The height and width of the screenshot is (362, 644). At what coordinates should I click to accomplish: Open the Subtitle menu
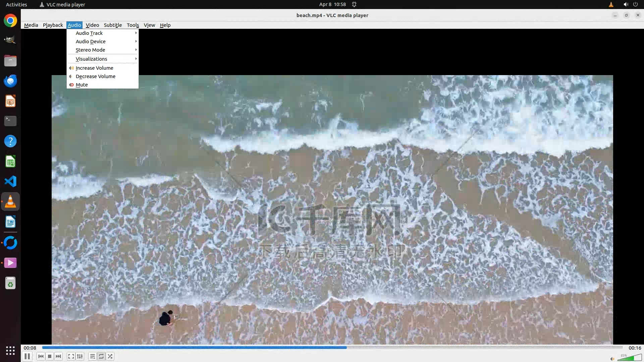pyautogui.click(x=113, y=25)
